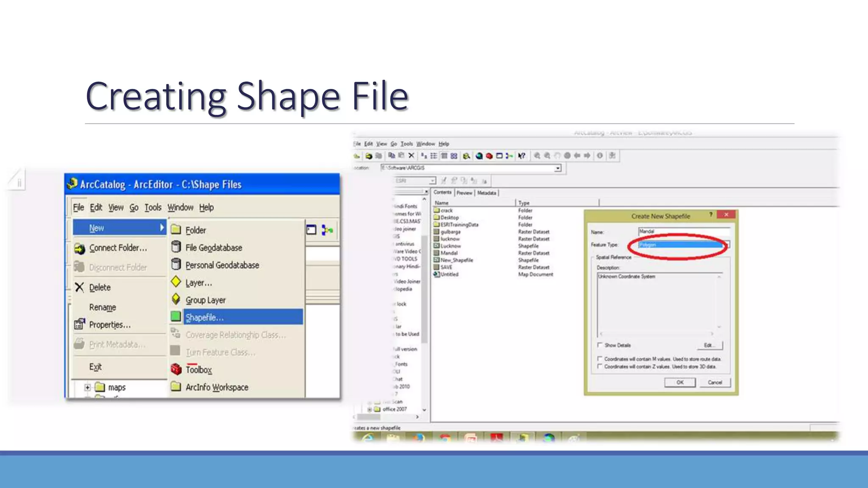
Task: Open Chrome from the taskbar
Action: point(445,438)
